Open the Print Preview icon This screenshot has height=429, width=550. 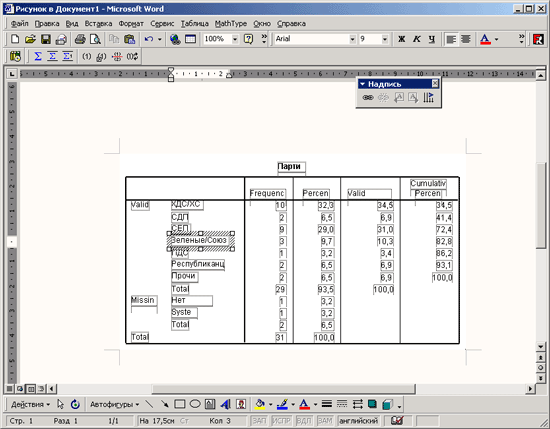[x=95, y=39]
